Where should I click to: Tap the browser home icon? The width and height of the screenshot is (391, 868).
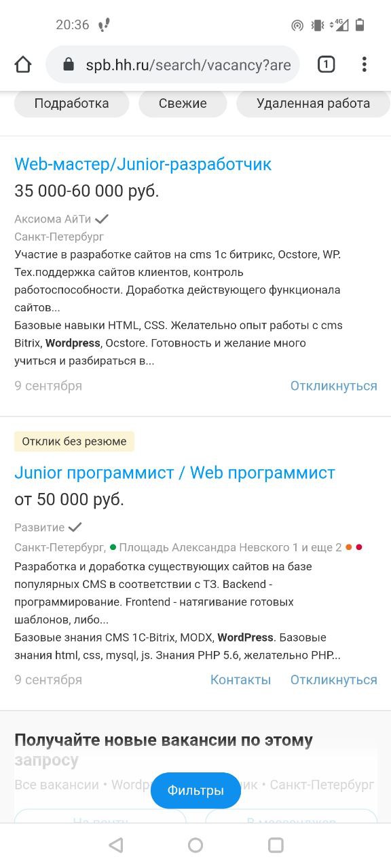(23, 64)
